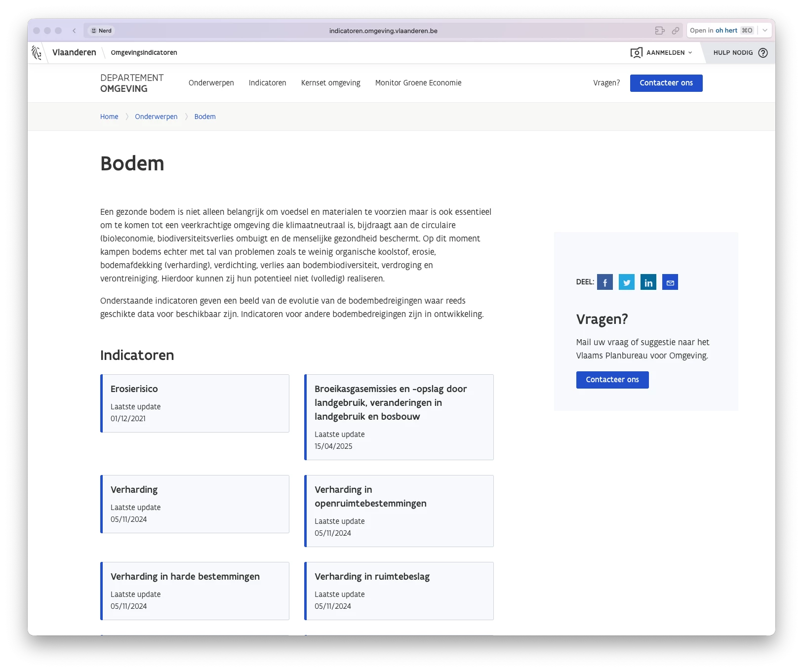The height and width of the screenshot is (672, 803).
Task: Click the browser back arrow
Action: pyautogui.click(x=74, y=31)
